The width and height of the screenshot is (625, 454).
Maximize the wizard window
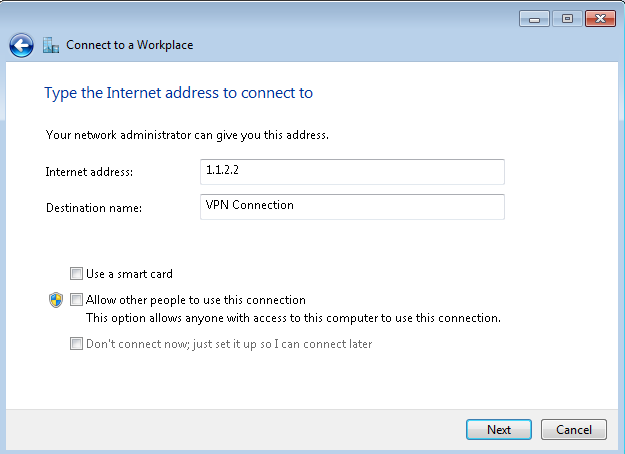(567, 19)
